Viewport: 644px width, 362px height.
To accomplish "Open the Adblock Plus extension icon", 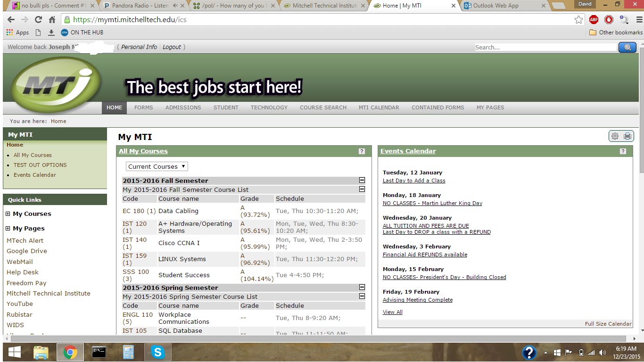I will coord(594,20).
